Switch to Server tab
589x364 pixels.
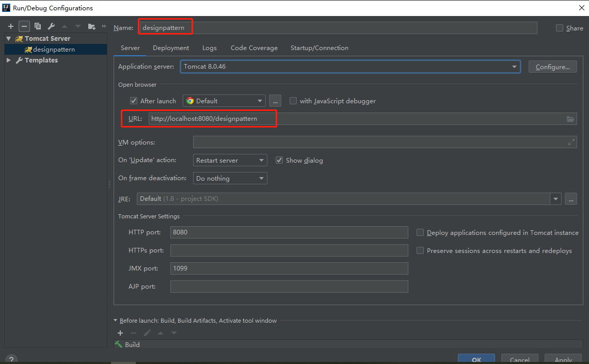(x=131, y=48)
